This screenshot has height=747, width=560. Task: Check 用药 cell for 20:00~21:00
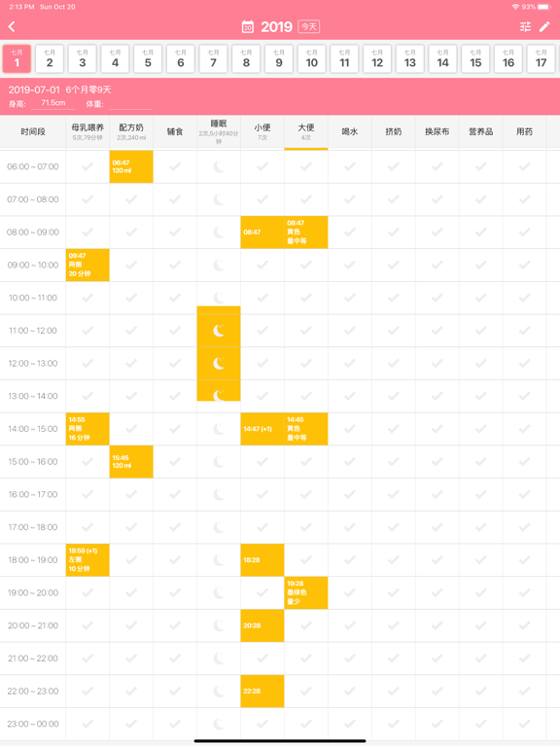[x=524, y=625]
